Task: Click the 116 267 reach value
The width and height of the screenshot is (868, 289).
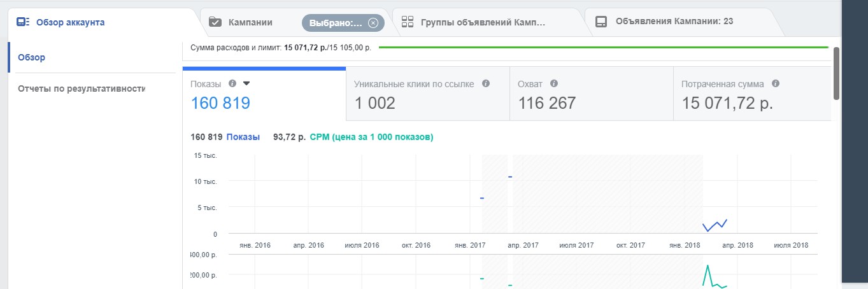Action: [547, 103]
